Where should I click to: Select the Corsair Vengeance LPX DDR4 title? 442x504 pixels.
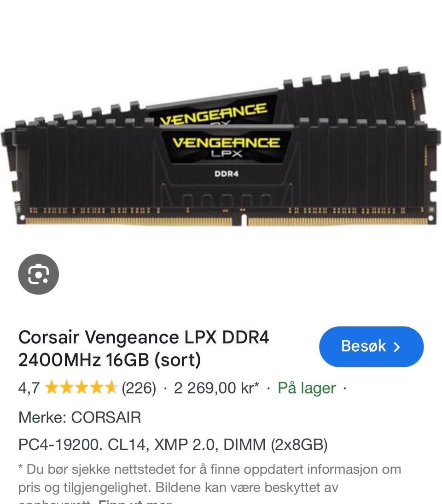144,348
